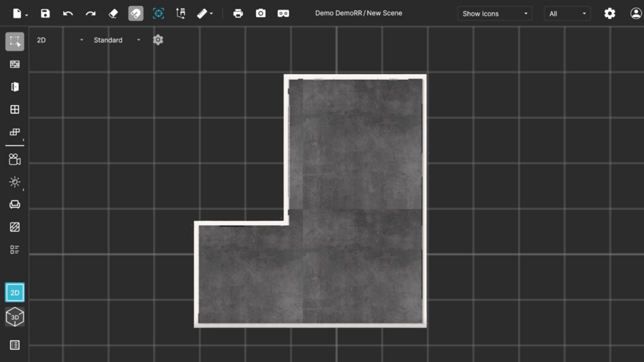Open the user account menu
Viewport: 644px width, 362px height.
point(635,14)
